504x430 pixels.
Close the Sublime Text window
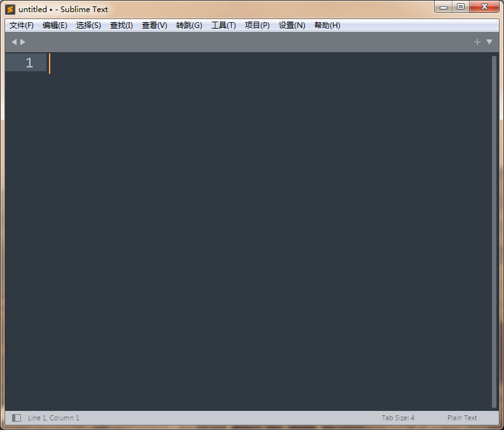484,7
